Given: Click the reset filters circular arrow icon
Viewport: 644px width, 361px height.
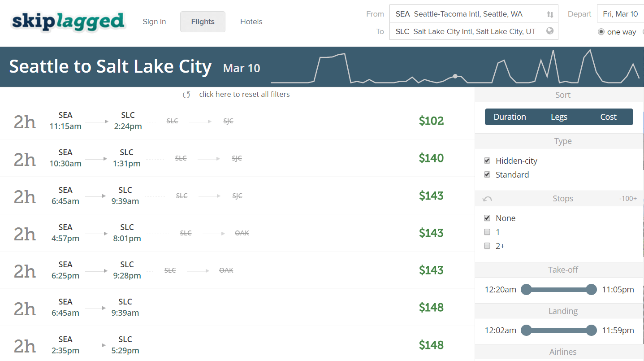Looking at the screenshot, I should pos(186,95).
